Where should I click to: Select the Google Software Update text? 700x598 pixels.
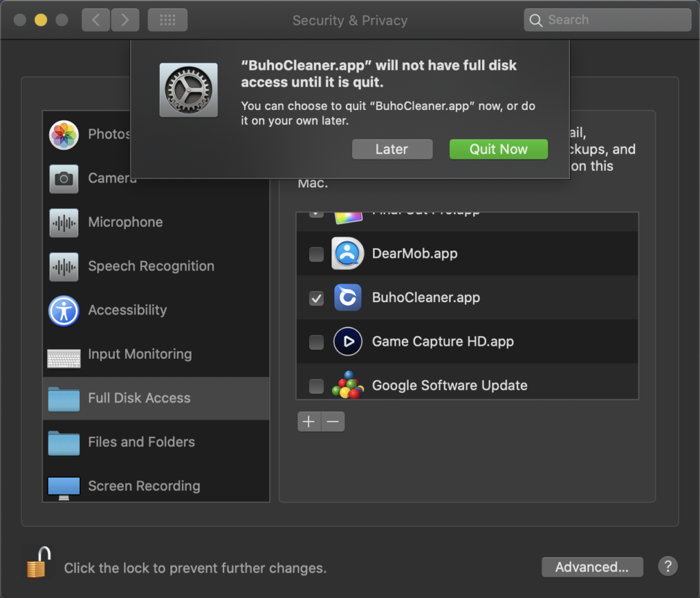point(450,385)
